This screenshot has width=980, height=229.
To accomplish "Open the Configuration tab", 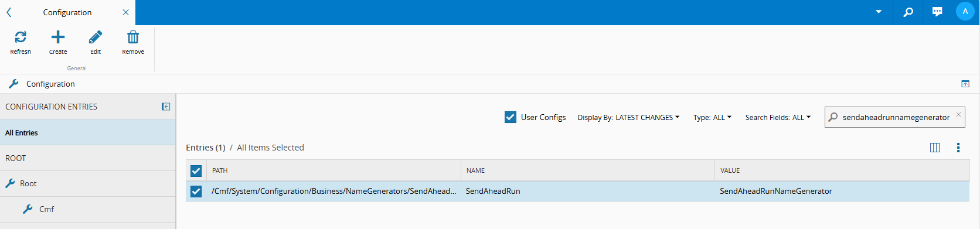I will pyautogui.click(x=67, y=12).
